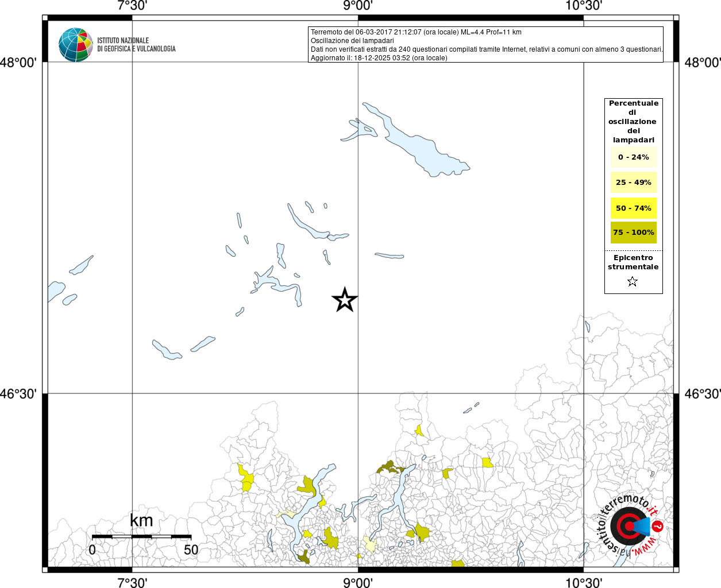Image resolution: width=721 pixels, height=588 pixels.
Task: Click the INGV globe logo
Action: click(x=76, y=45)
